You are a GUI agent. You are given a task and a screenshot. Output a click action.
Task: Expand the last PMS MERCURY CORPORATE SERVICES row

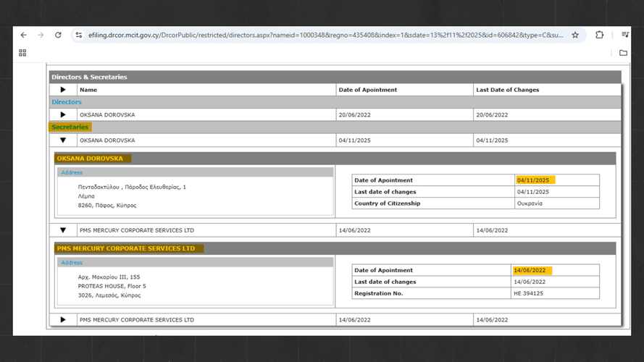point(63,319)
